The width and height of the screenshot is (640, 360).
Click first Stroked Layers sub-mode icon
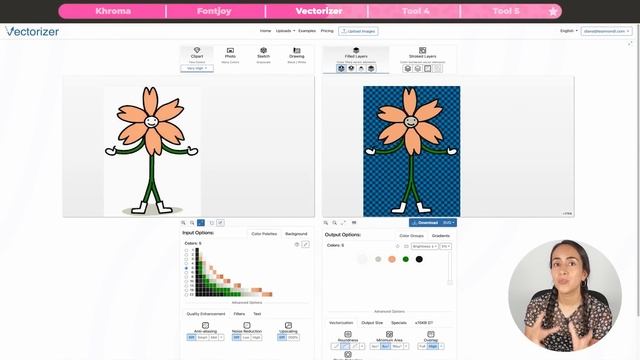click(x=407, y=69)
